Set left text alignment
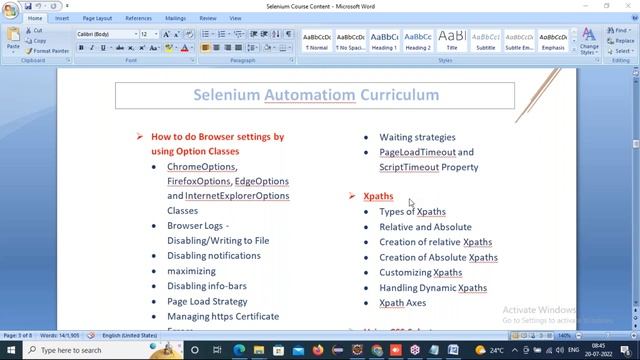The width and height of the screenshot is (640, 360). 205,48
